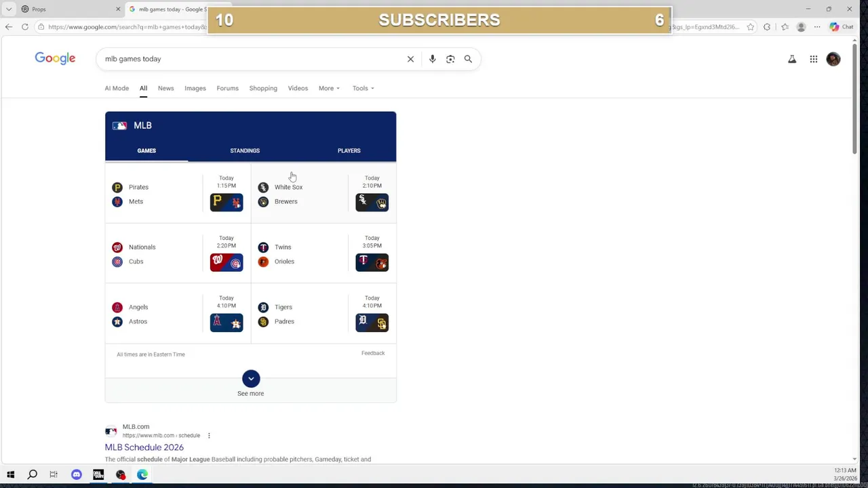Image resolution: width=868 pixels, height=488 pixels.
Task: Open Discord from the taskbar
Action: click(76, 474)
